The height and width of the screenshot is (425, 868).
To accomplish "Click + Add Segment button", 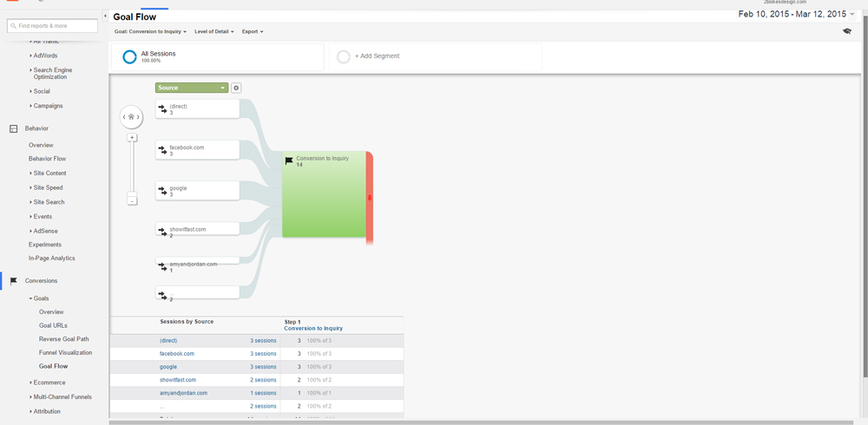I will (377, 56).
